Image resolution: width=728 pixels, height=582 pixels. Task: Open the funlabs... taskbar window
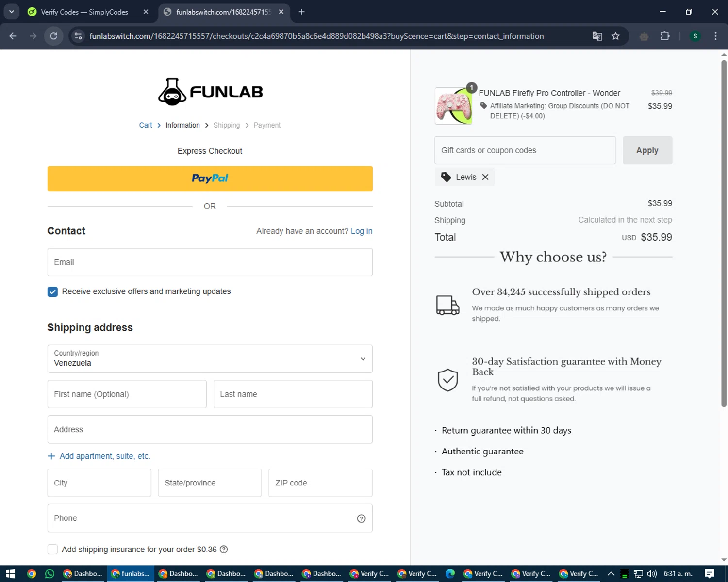[131, 574]
